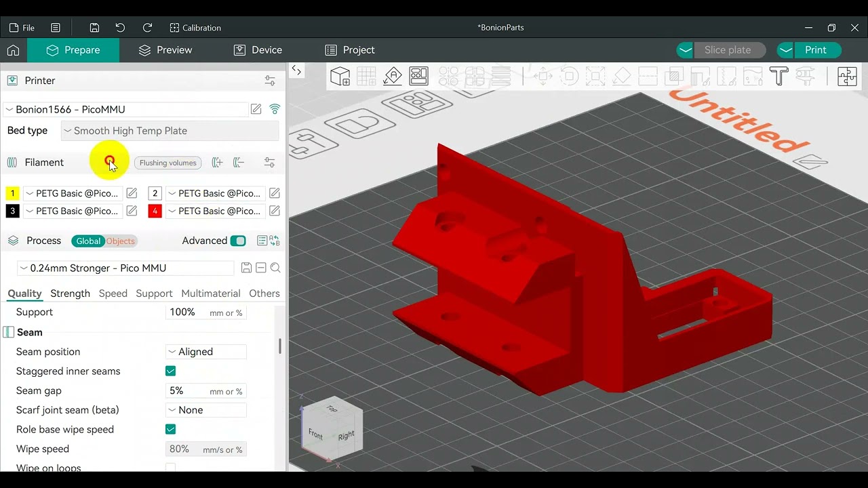Screen dimensions: 868x488
Task: Edit filament 4 PETG Basic preset
Action: click(275, 211)
